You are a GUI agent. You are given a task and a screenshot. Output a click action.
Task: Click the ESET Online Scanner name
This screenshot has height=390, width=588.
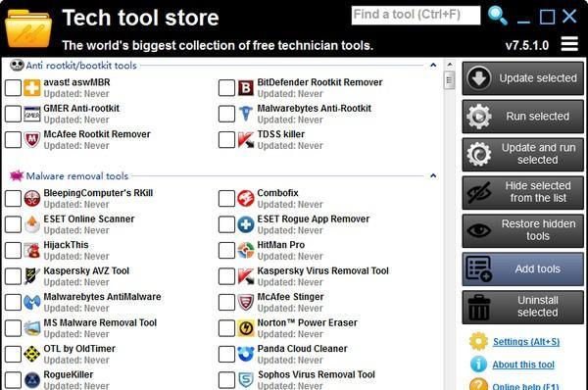[x=89, y=219]
